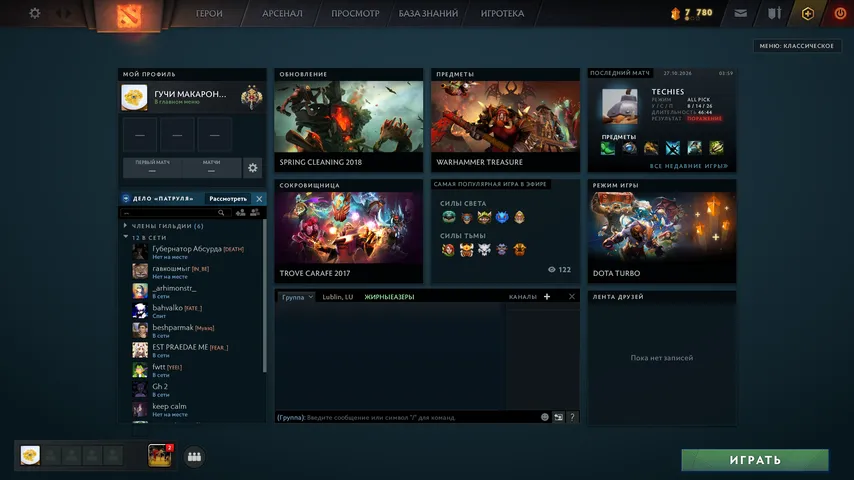Open the Trove Carafe 2017 treasury tile

point(349,231)
